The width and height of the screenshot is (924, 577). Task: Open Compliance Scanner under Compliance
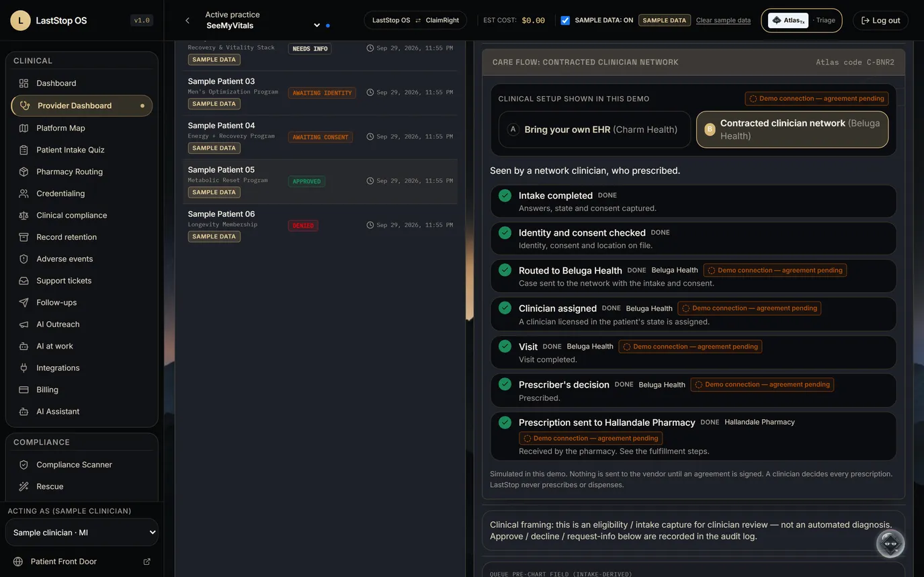82,465
